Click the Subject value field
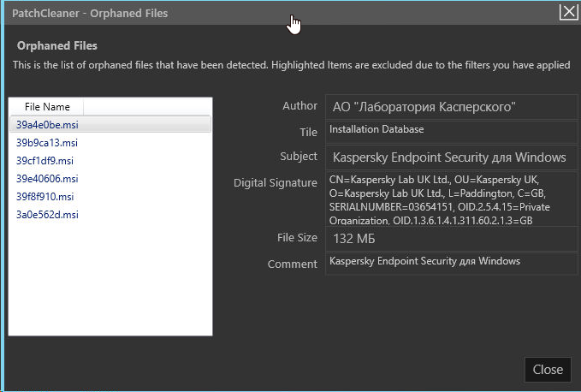 point(451,157)
